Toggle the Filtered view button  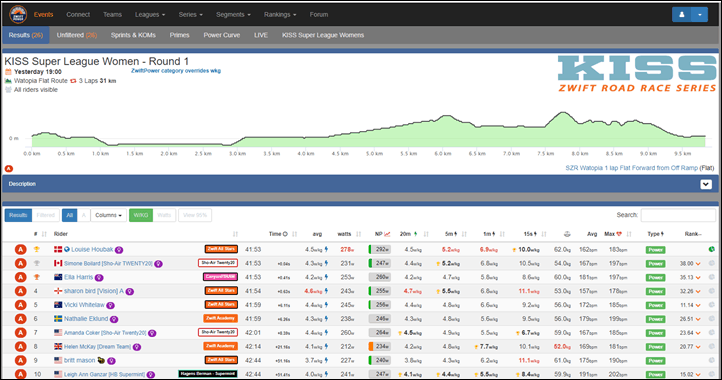[x=46, y=215]
